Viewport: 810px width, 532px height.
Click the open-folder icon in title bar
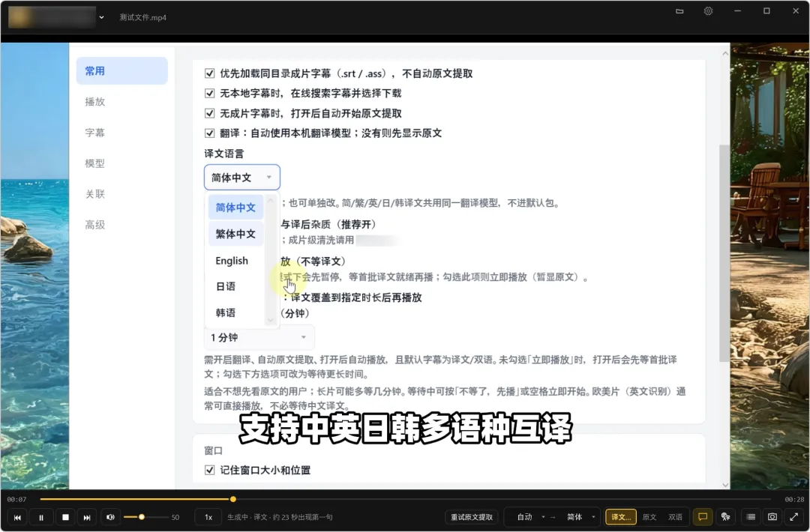click(679, 10)
